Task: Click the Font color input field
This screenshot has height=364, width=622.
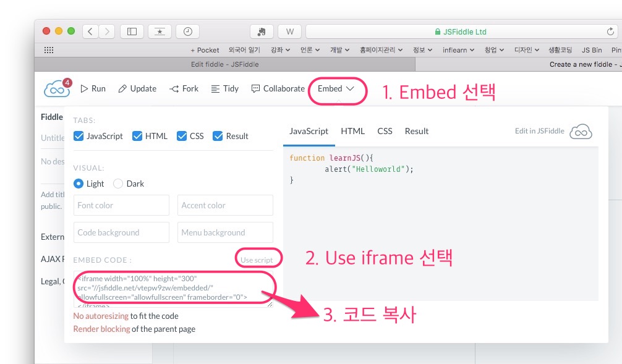Action: tap(121, 205)
